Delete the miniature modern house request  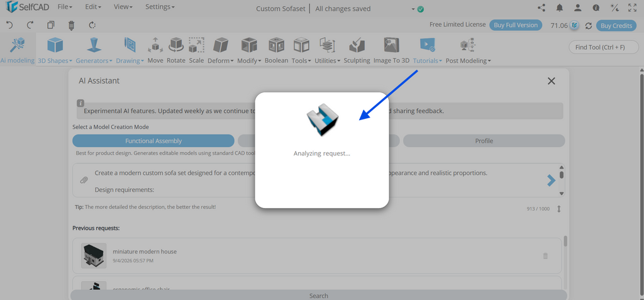coord(545,255)
